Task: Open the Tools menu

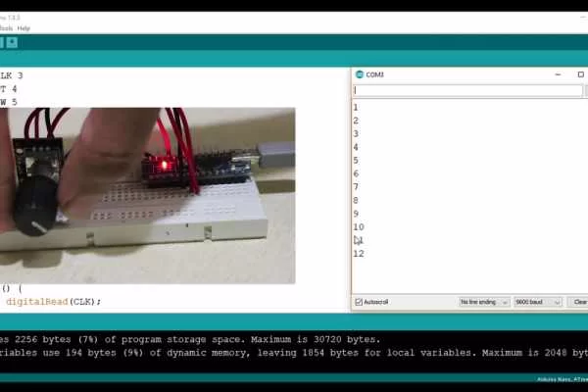Action: coord(6,28)
